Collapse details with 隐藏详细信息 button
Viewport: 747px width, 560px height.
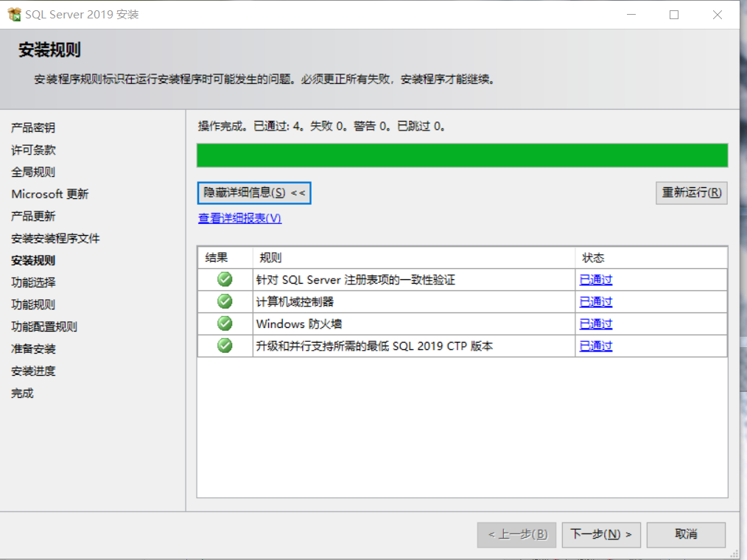[x=254, y=193]
